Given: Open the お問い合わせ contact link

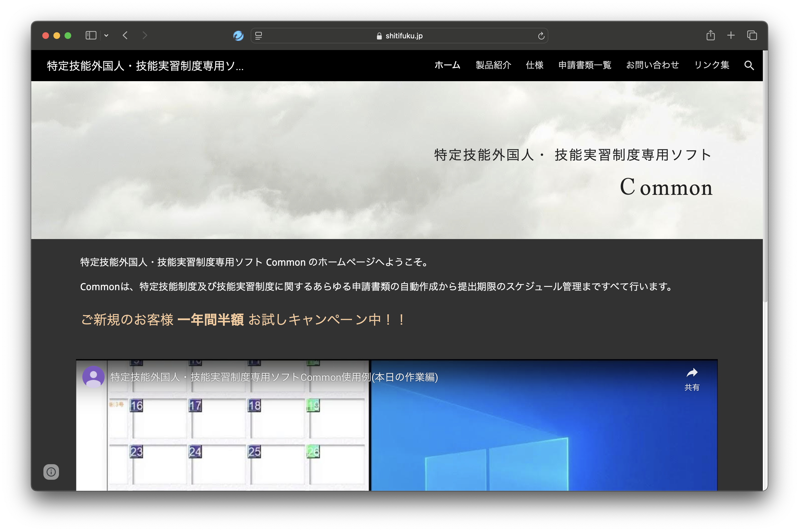Looking at the screenshot, I should click(x=652, y=65).
